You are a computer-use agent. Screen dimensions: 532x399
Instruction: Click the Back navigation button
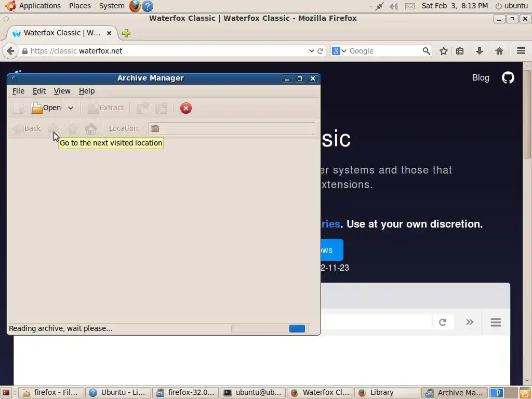pos(27,129)
